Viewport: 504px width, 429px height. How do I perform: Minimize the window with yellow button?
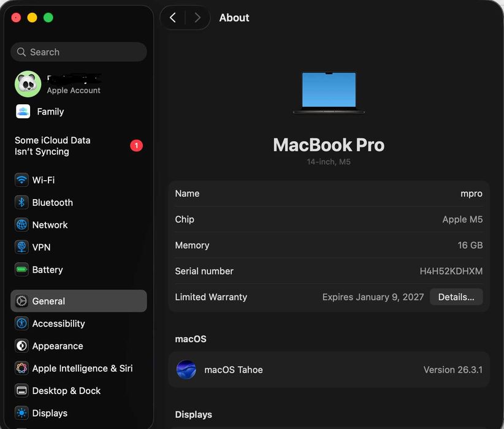point(32,17)
